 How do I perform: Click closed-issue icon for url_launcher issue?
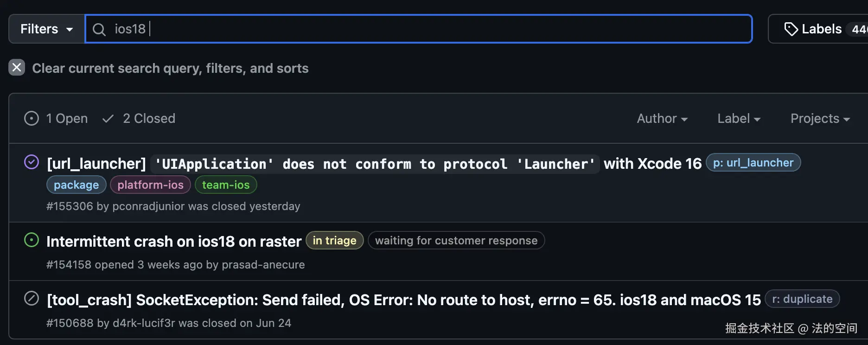[32, 162]
